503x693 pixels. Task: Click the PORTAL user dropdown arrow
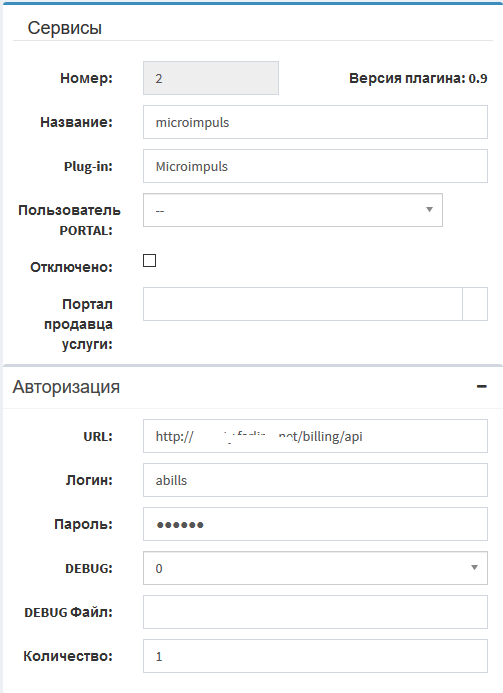click(429, 209)
